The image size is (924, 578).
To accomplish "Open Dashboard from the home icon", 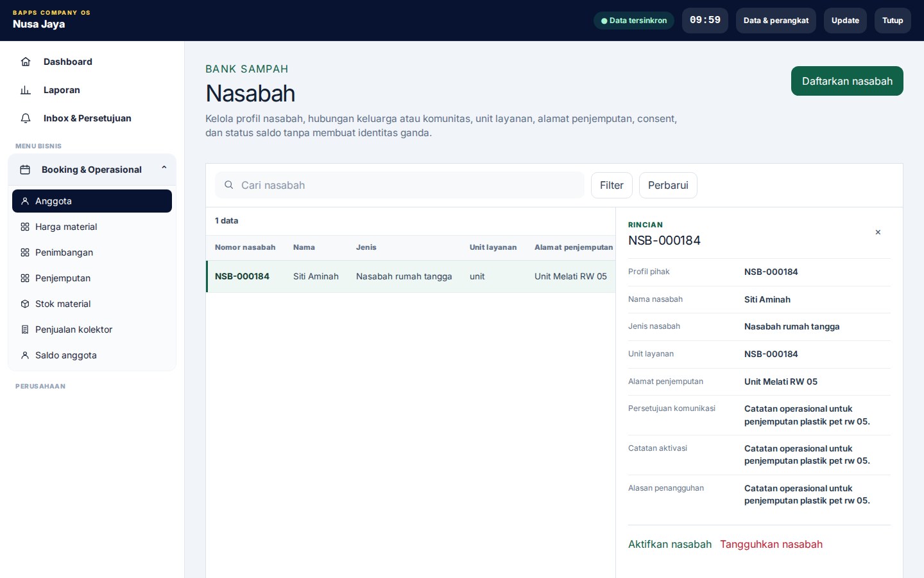I will tap(26, 62).
